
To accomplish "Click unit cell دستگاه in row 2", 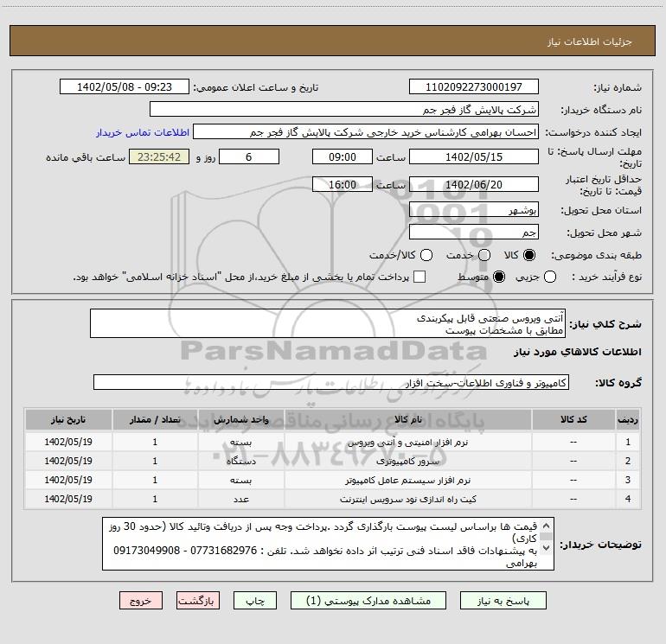I will (x=240, y=461).
